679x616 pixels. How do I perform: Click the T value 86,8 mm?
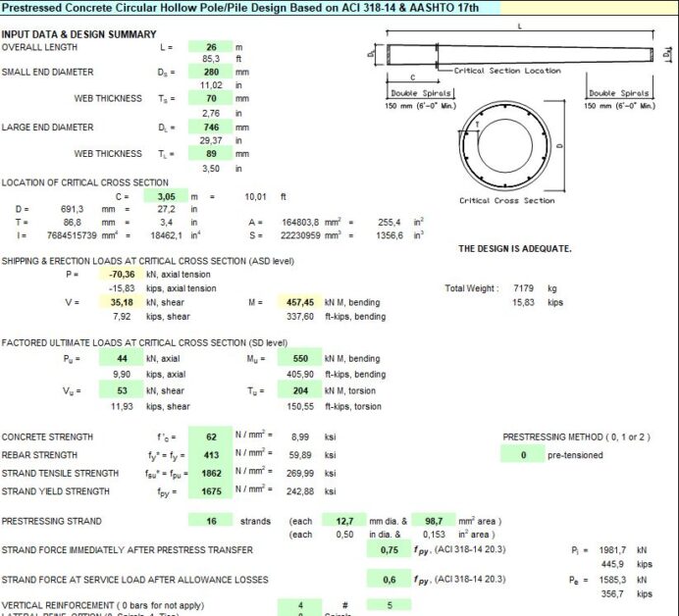[x=72, y=222]
